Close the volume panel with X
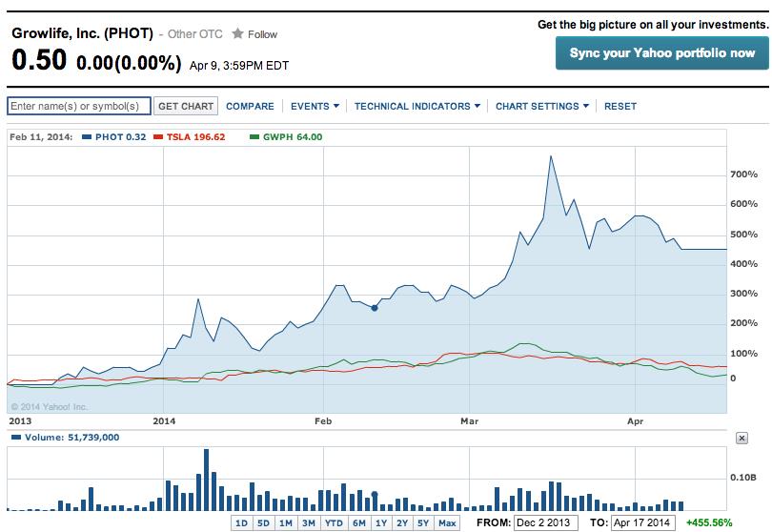 tap(742, 438)
